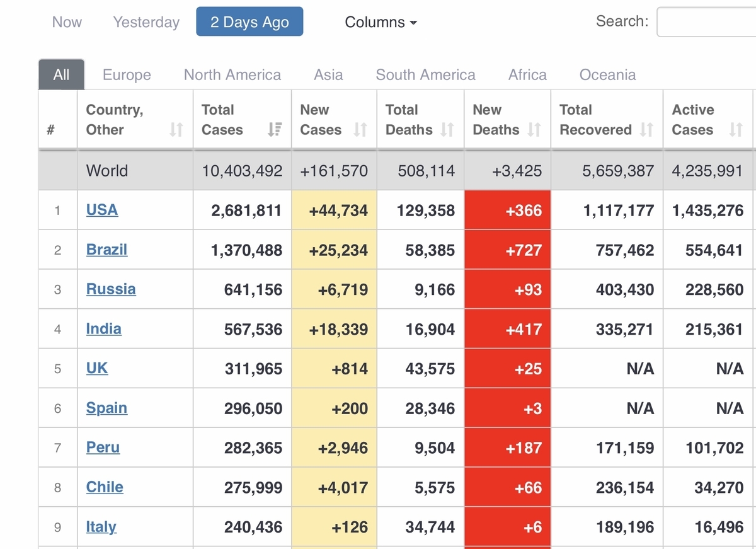
Task: Sort by Total Cases column icon
Action: (275, 130)
